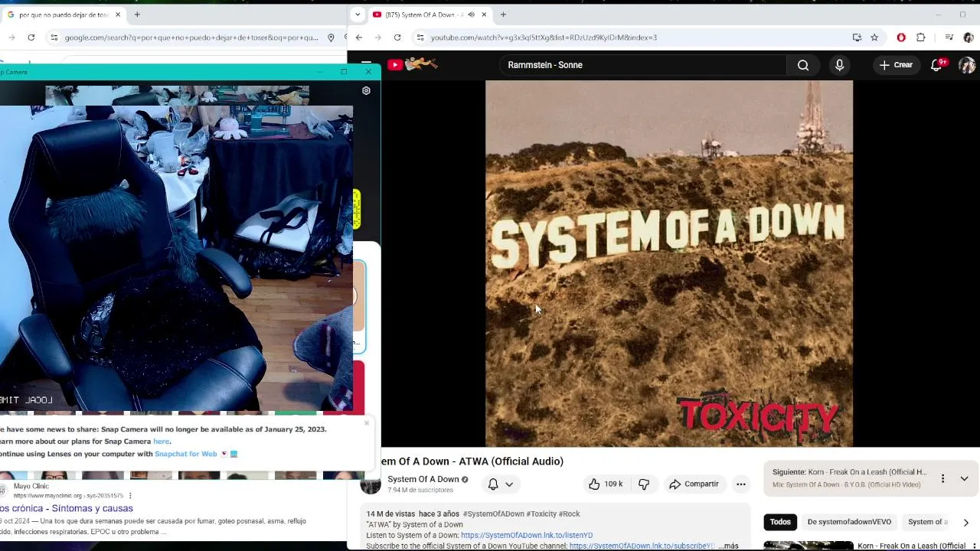
Task: Select the 'De systemofadownVEVO' filter chip
Action: [x=849, y=522]
